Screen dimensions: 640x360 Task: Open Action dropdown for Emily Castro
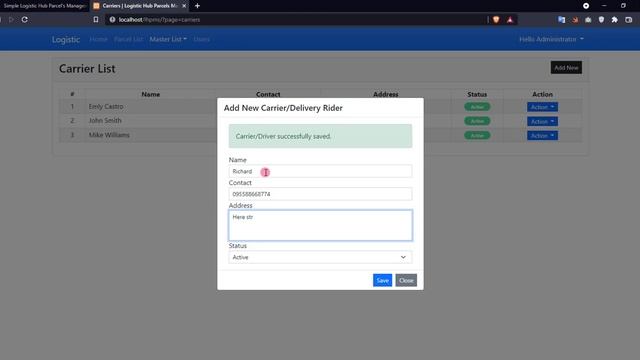(542, 107)
